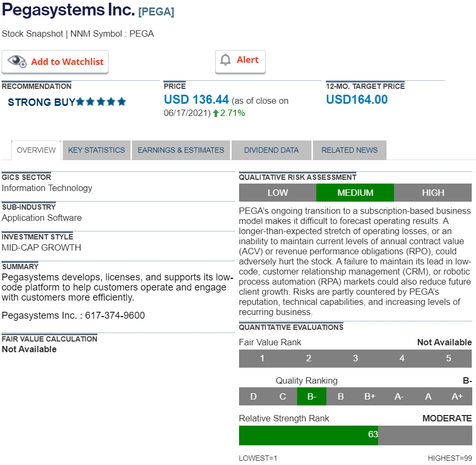476x465 pixels.
Task: Click the eye icon on Add to Watchlist
Action: tap(17, 62)
